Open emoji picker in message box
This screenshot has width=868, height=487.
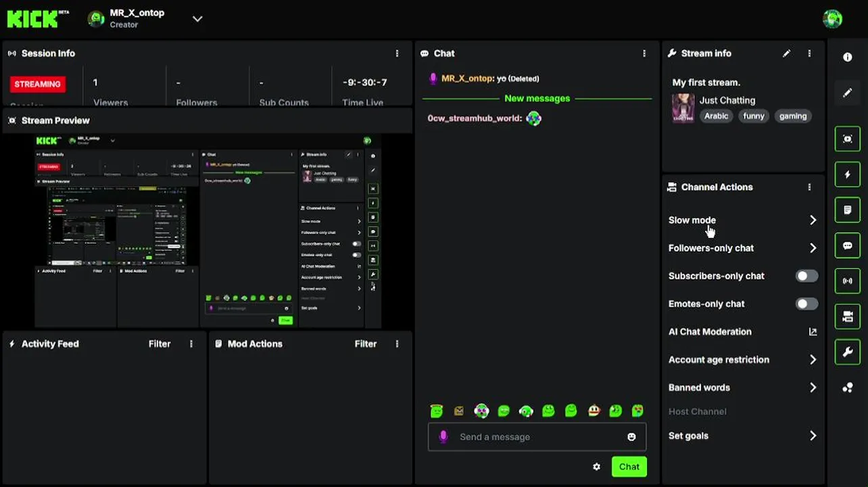631,437
